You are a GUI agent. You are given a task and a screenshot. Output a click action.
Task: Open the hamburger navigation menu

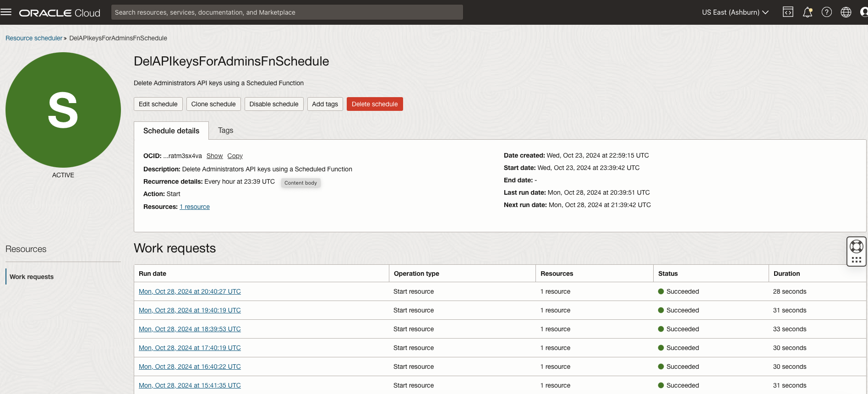[6, 12]
